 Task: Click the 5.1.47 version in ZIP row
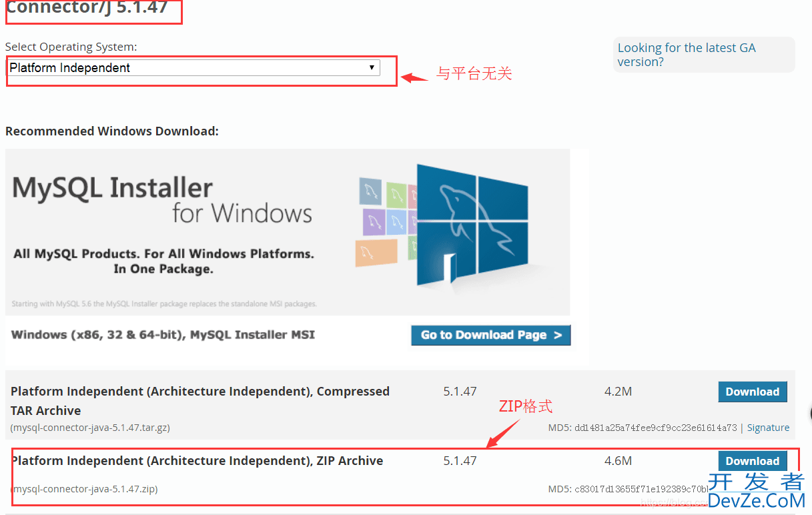click(x=460, y=461)
